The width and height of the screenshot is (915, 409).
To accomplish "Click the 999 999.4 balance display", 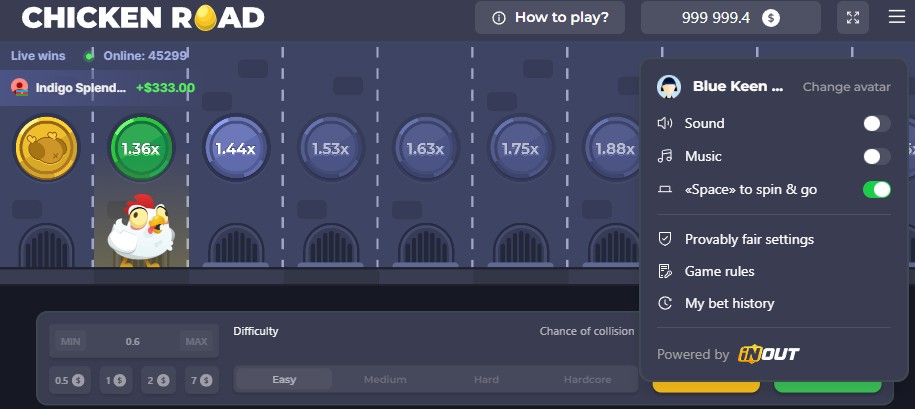I will coord(731,18).
